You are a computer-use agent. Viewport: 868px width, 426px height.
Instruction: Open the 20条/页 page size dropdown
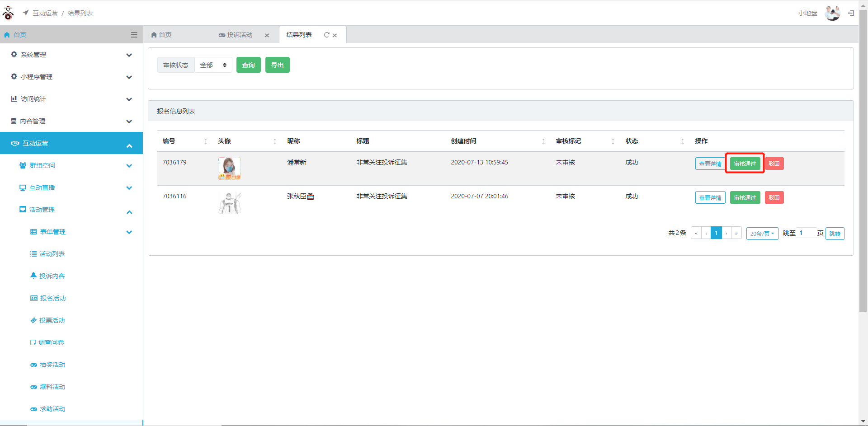tap(762, 234)
